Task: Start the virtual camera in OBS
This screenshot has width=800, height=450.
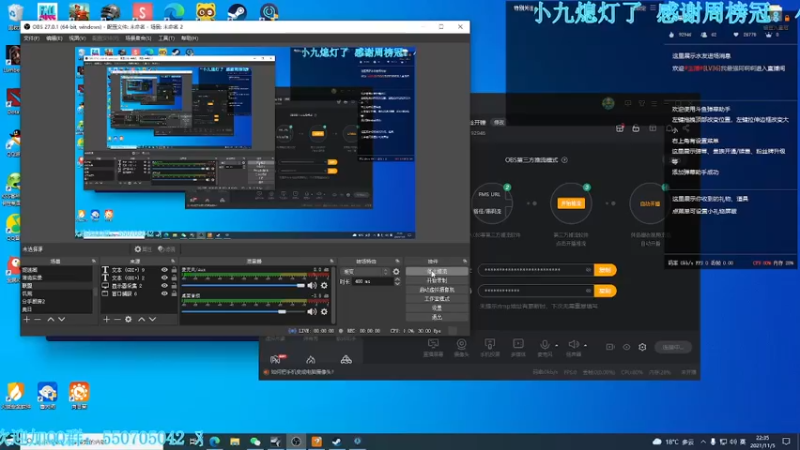Action: (x=437, y=290)
